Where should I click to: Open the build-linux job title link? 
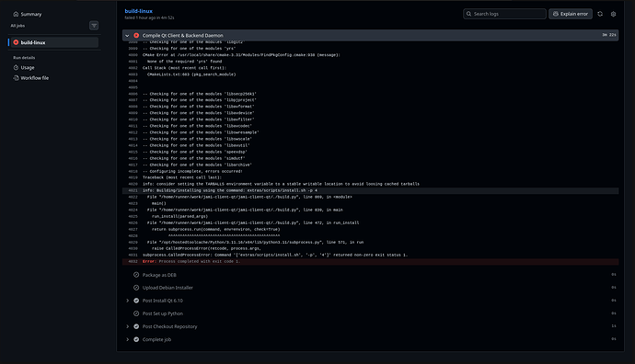pyautogui.click(x=138, y=11)
